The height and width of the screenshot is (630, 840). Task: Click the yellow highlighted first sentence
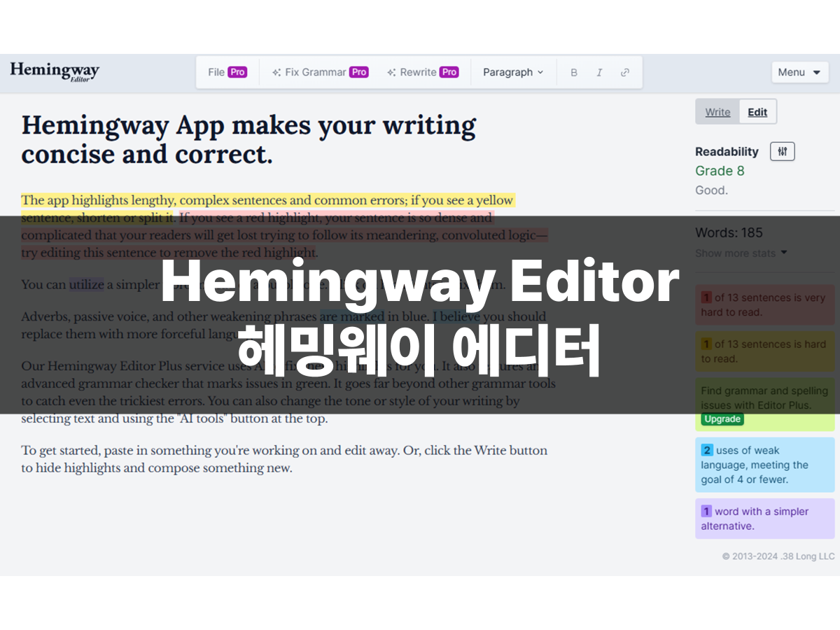pos(267,209)
